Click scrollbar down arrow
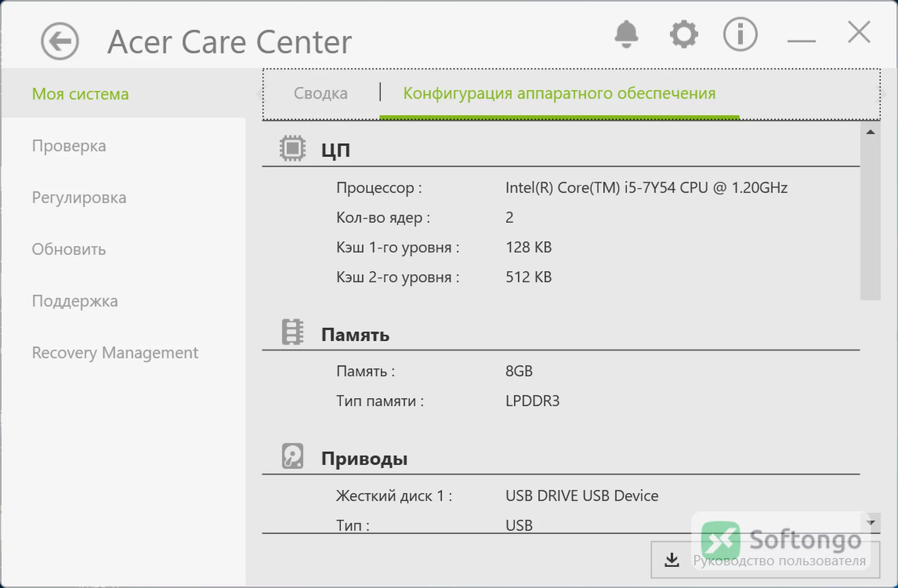 [x=870, y=522]
